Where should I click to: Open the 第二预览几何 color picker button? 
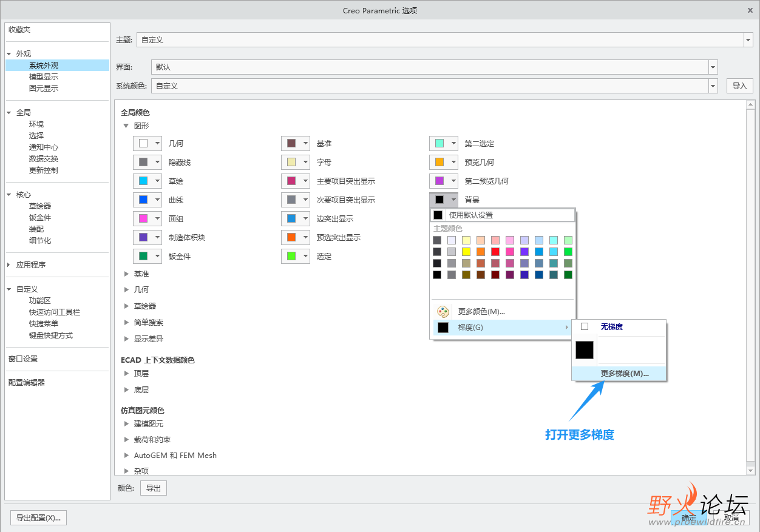pyautogui.click(x=444, y=181)
